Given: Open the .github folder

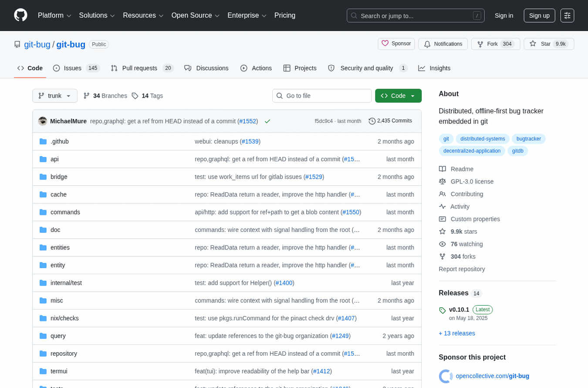Looking at the screenshot, I should click(60, 141).
